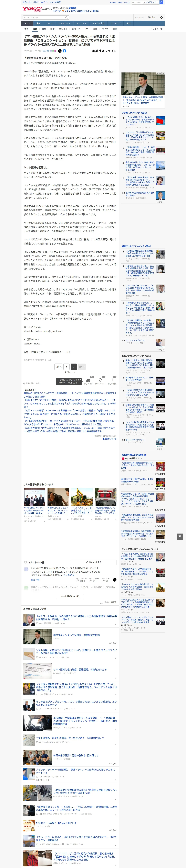Click the first commenter's avatar icon
The image size is (186, 868).
coord(26,569)
